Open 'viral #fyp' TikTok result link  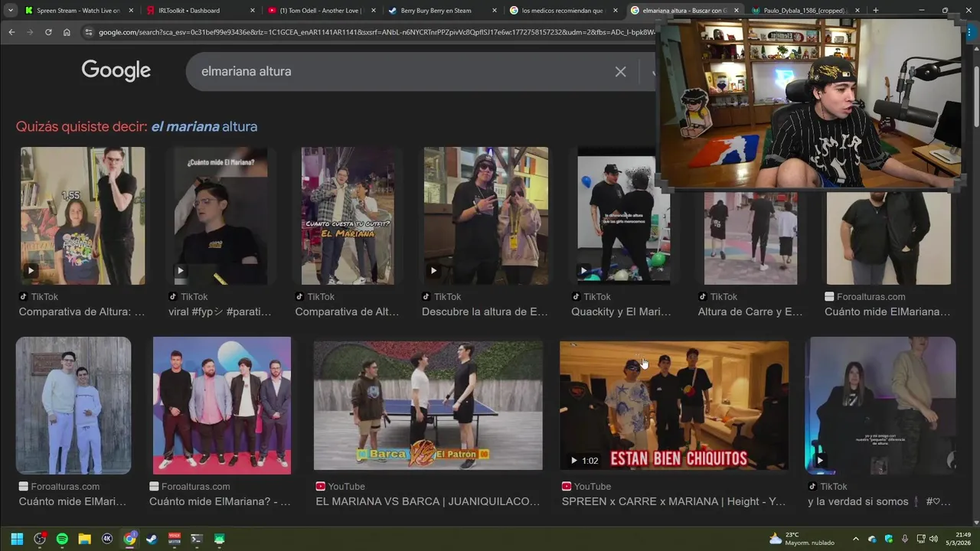coord(220,311)
